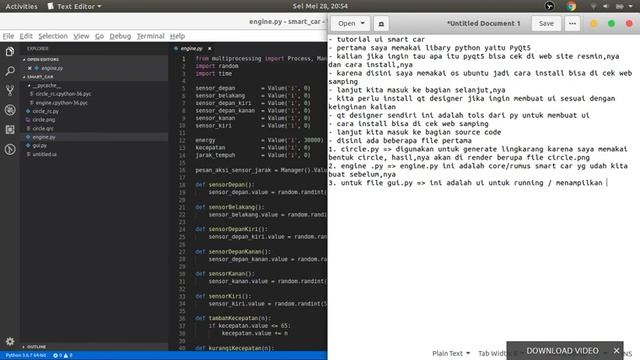Open the Edit menu in VS Code

[26, 36]
